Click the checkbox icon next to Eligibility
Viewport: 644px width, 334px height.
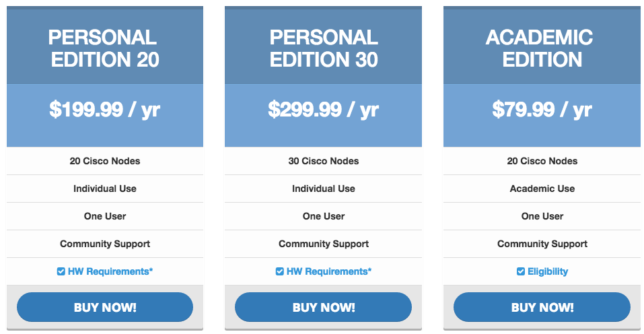(x=520, y=272)
